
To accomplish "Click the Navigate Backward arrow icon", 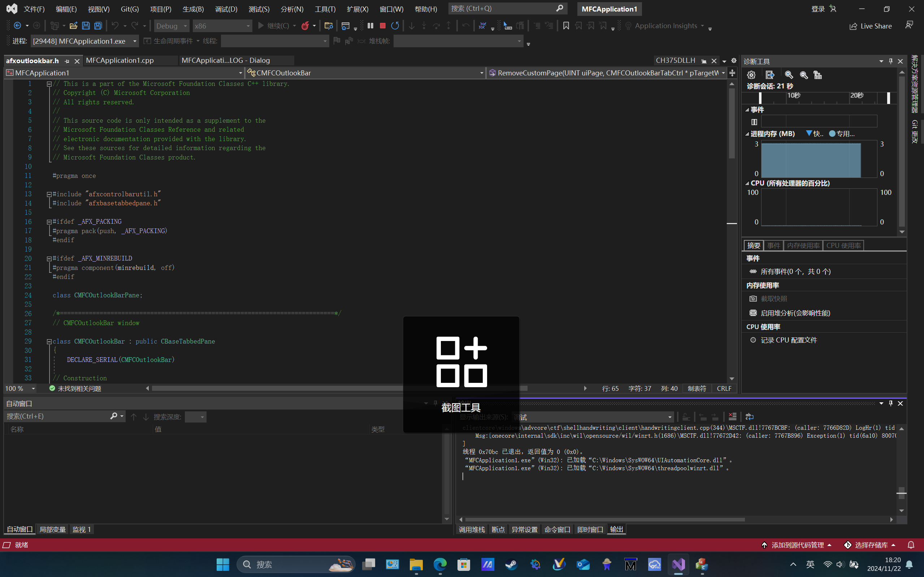I will coord(18,26).
